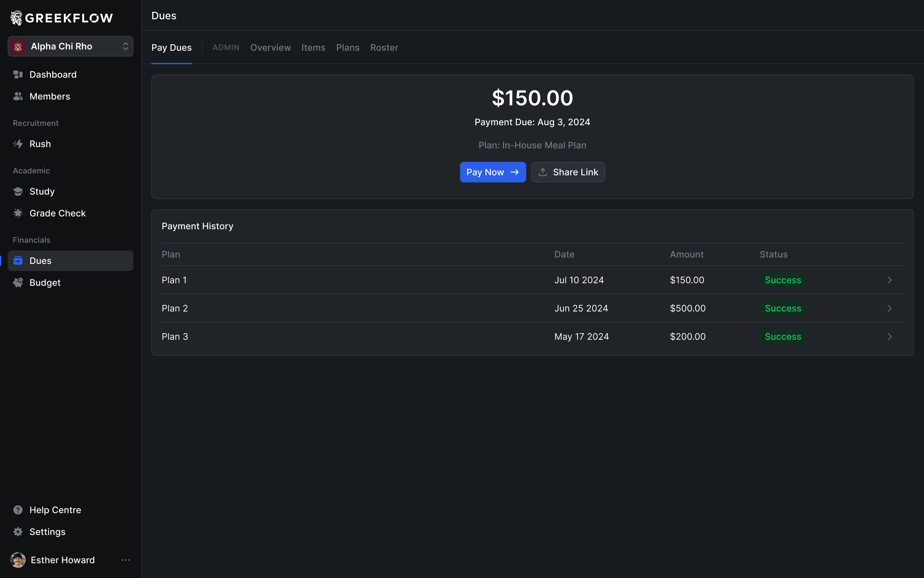Open Members in the sidebar
The height and width of the screenshot is (578, 924).
pyautogui.click(x=71, y=96)
